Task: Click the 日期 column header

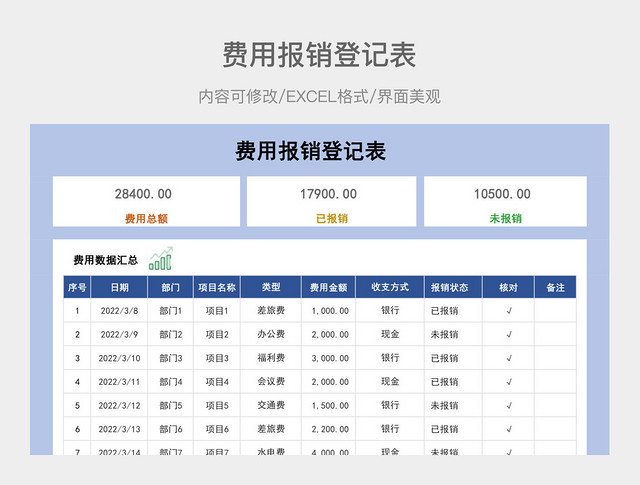Action: (x=119, y=287)
